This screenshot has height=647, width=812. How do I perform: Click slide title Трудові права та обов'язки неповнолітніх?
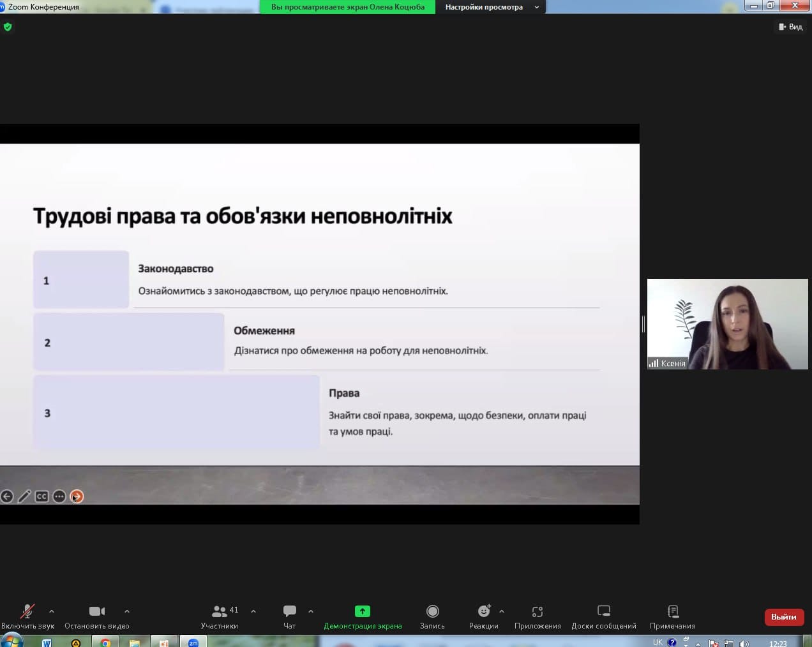[243, 216]
